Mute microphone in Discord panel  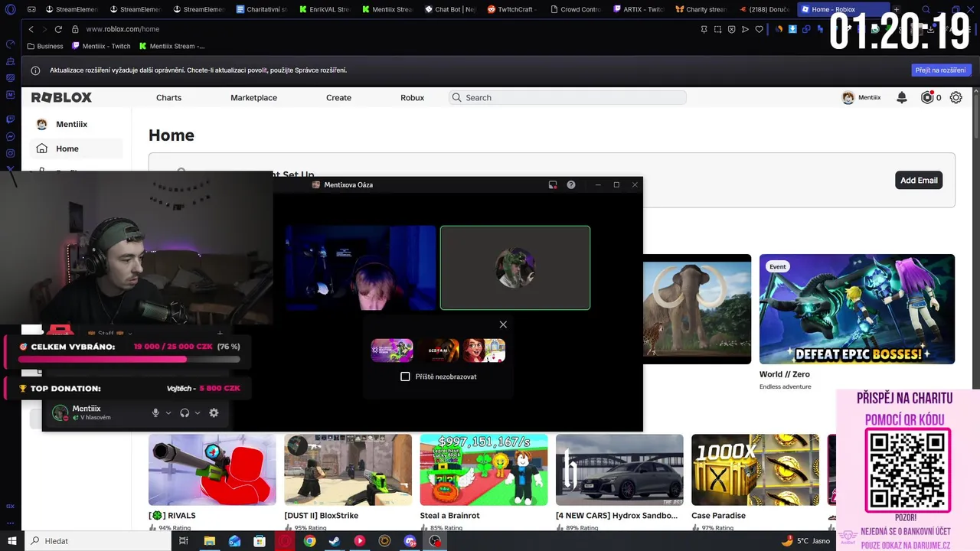155,412
